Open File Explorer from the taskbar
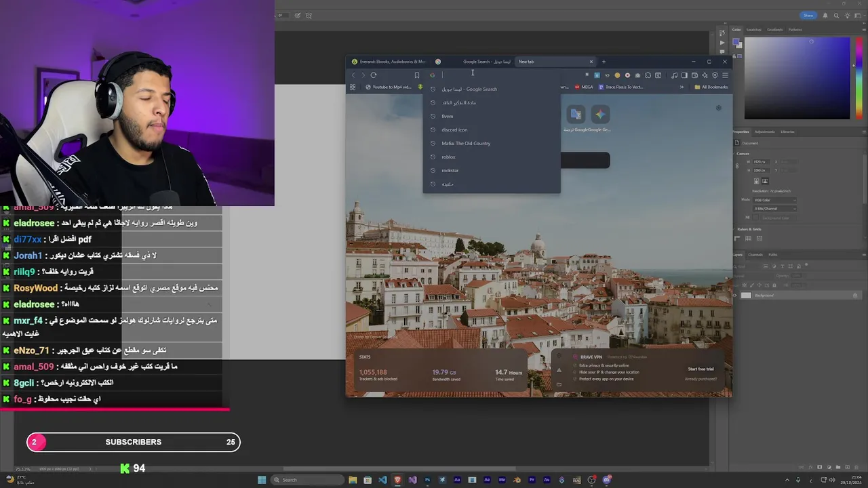The height and width of the screenshot is (488, 868). pyautogui.click(x=353, y=480)
